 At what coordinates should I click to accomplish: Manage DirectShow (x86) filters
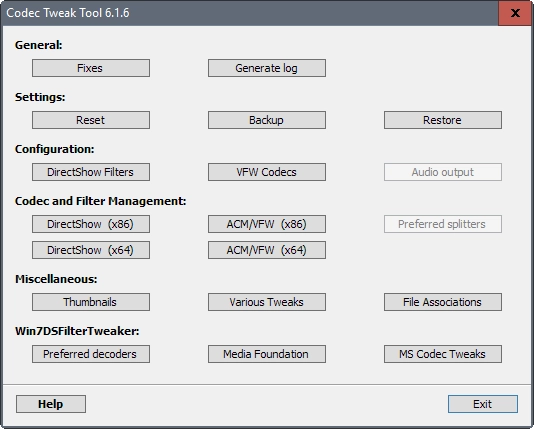pyautogui.click(x=91, y=224)
